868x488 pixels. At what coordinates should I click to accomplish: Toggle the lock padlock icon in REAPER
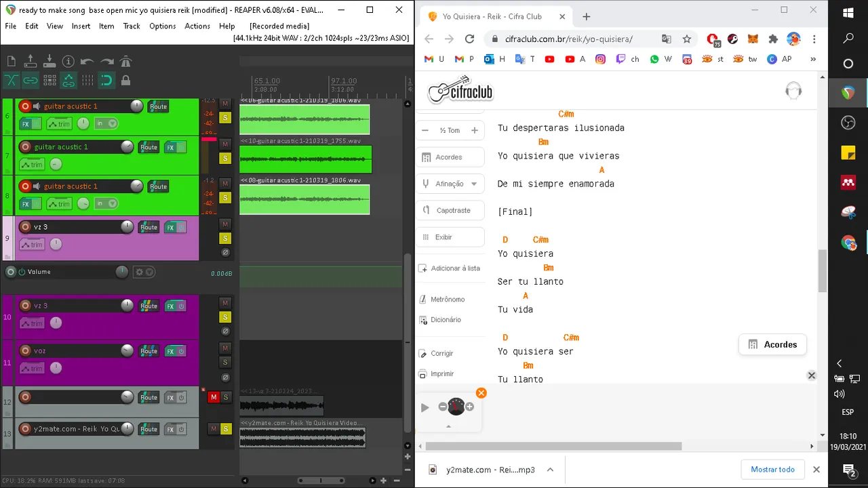click(125, 81)
